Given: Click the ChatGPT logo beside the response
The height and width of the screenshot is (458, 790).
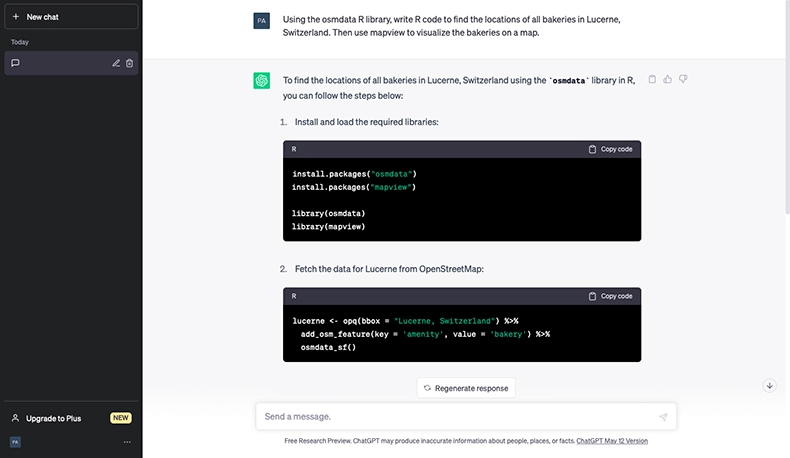Looking at the screenshot, I should pos(261,81).
